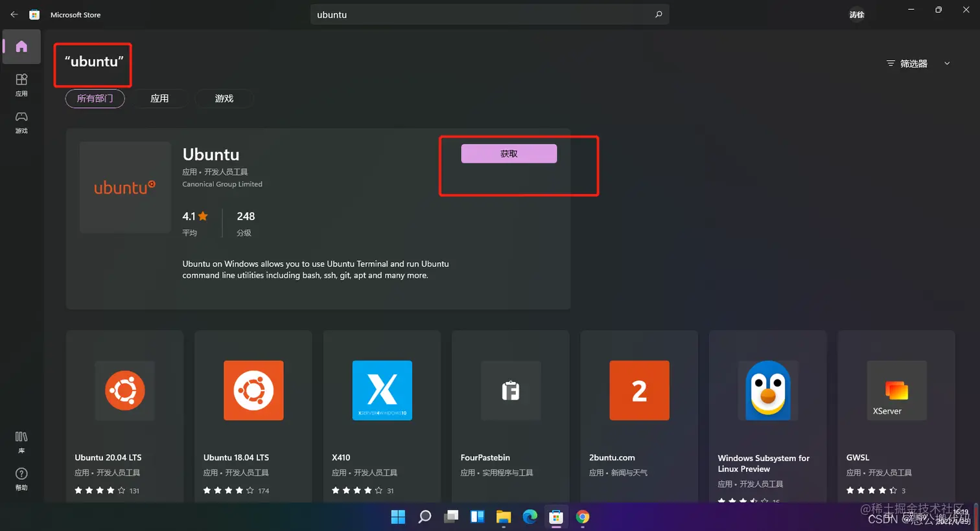Image resolution: width=980 pixels, height=531 pixels.
Task: Open the Ubuntu app title
Action: [211, 155]
